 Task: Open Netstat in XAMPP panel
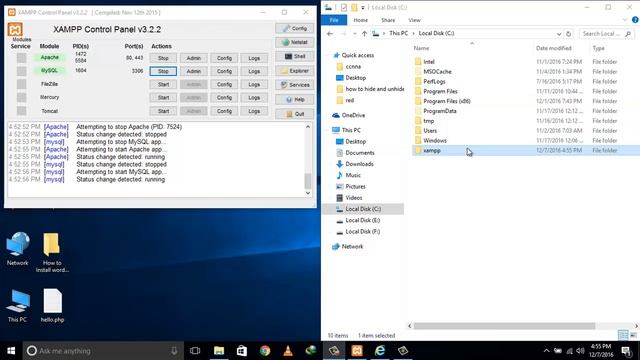294,42
